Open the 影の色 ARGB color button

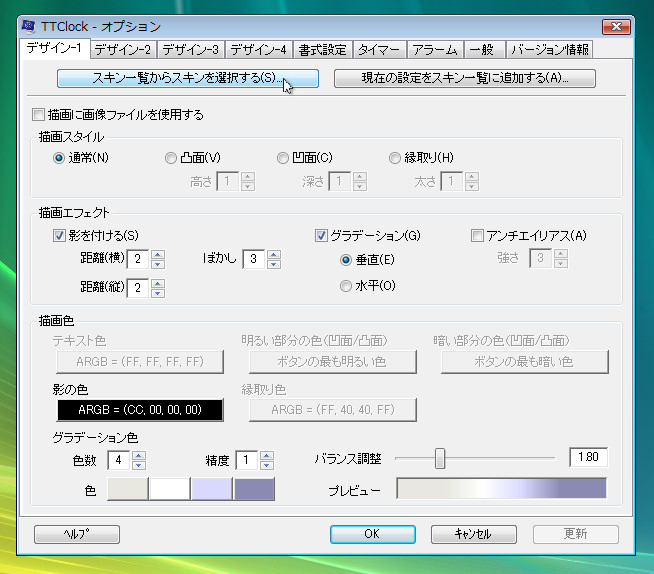140,410
